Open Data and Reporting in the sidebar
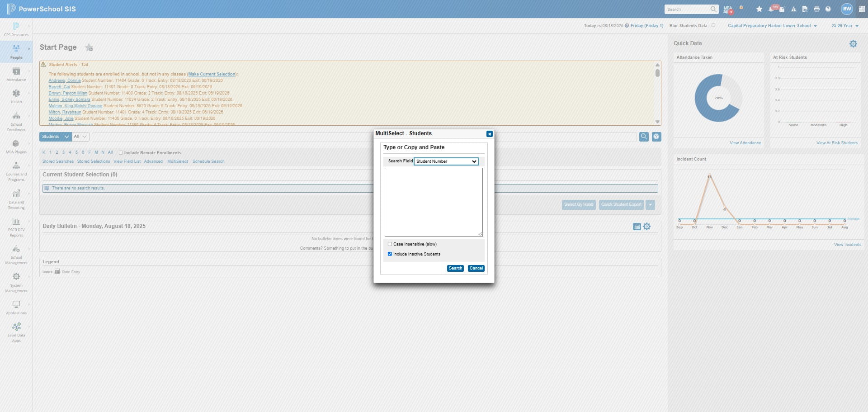 [16, 199]
